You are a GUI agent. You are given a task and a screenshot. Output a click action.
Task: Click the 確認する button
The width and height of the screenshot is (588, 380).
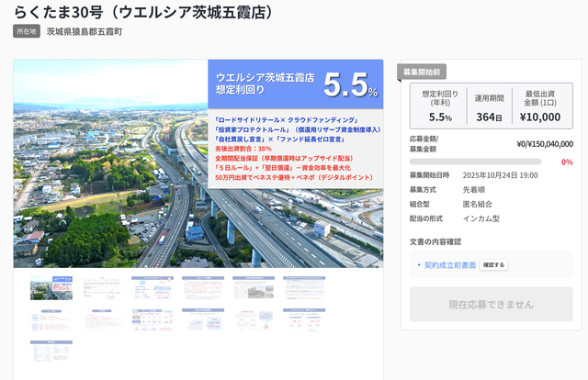[493, 265]
